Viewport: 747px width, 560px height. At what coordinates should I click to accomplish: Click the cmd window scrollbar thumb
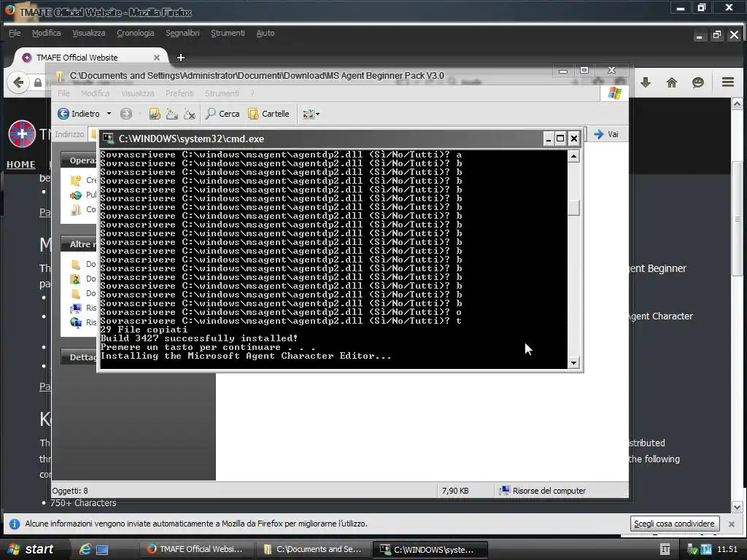(573, 207)
